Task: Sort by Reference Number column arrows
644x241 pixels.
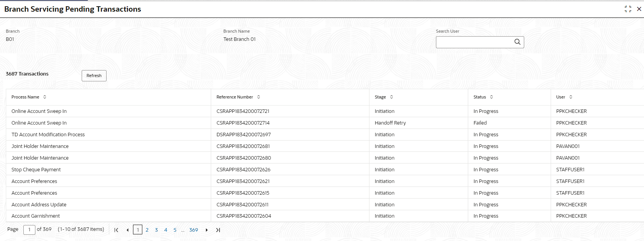Action: tap(259, 97)
